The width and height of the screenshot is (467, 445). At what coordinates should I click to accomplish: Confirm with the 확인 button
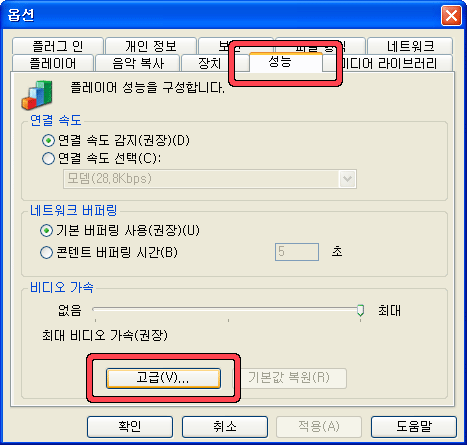click(x=130, y=426)
